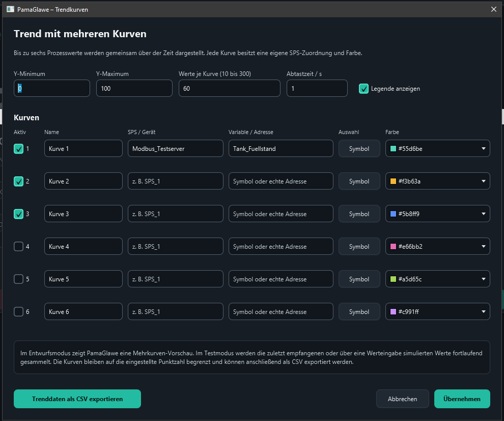504x421 pixels.
Task: Deactivate the Aktiv checkbox for curve 3
Action: tap(19, 214)
